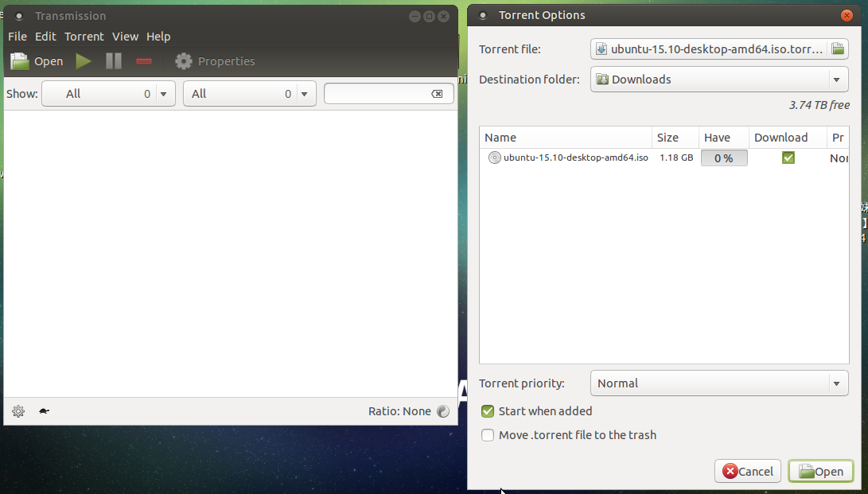Clear the filter search box with backspace icon
The image size is (868, 494).
point(437,94)
